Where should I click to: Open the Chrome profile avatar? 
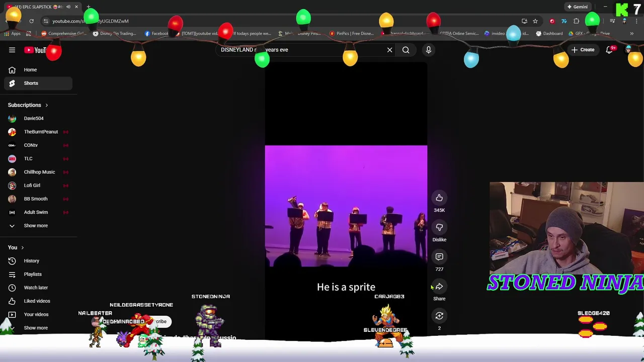click(624, 21)
